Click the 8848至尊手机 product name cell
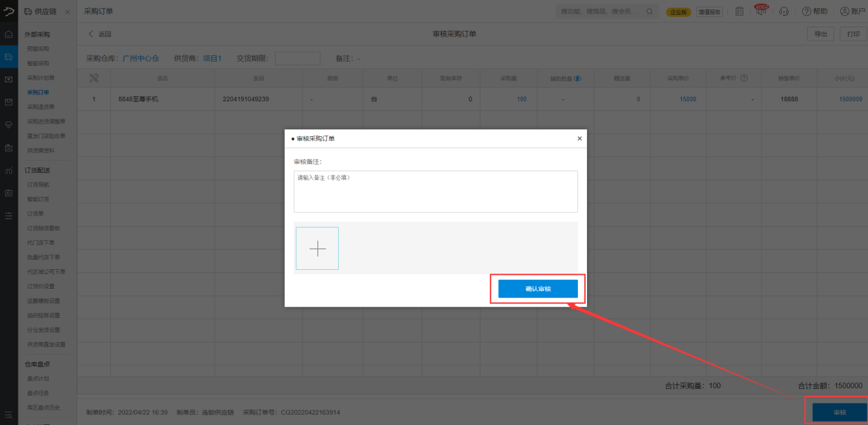The width and height of the screenshot is (868, 425). 139,99
